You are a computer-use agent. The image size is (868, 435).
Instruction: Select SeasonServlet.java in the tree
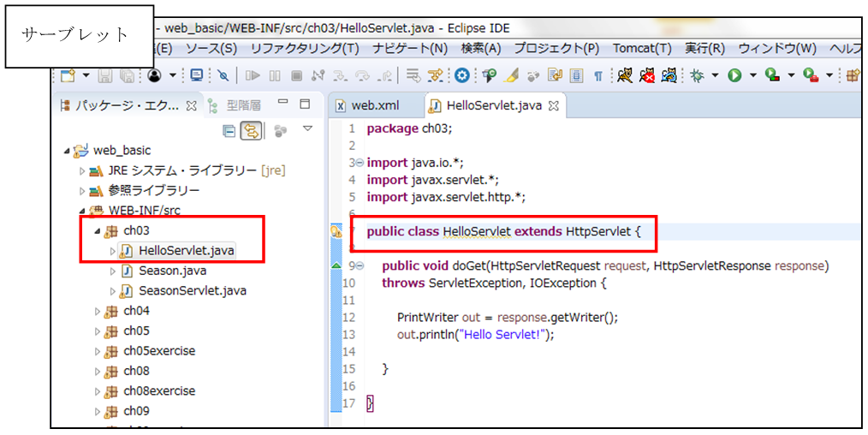click(192, 290)
